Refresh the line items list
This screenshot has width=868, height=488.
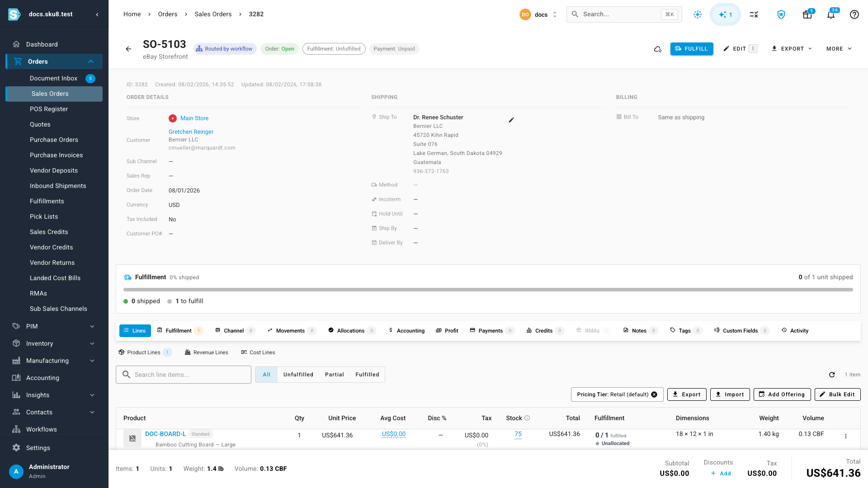(x=832, y=375)
